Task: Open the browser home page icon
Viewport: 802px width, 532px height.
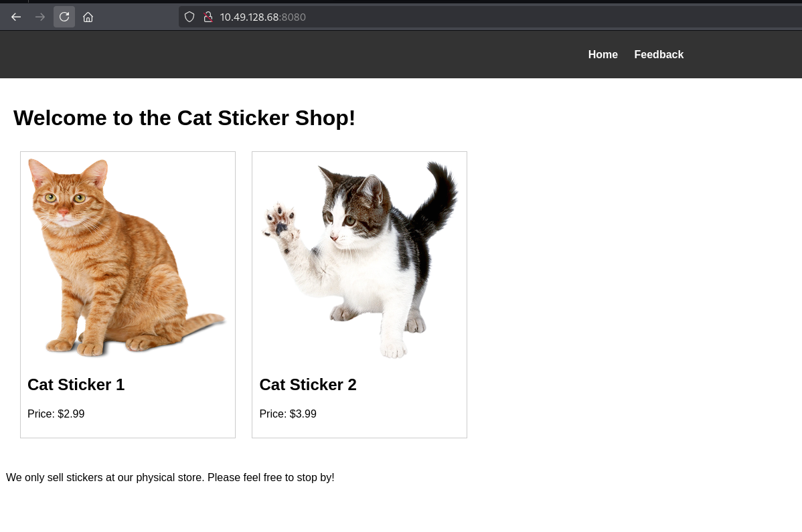Action: tap(88, 17)
